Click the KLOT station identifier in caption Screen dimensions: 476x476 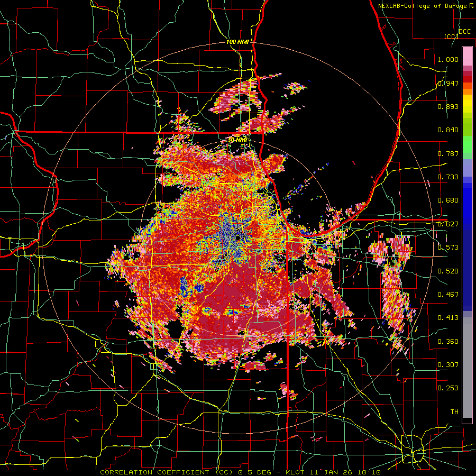[x=295, y=472]
